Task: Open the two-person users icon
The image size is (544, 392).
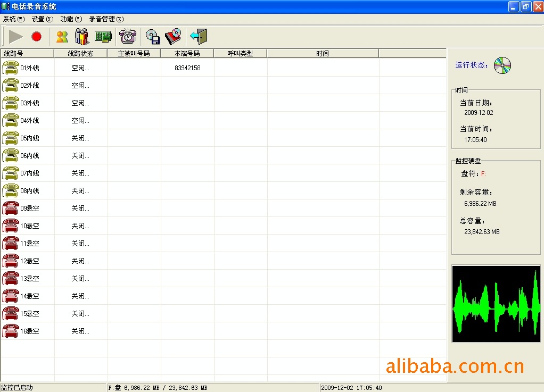Action: [62, 37]
